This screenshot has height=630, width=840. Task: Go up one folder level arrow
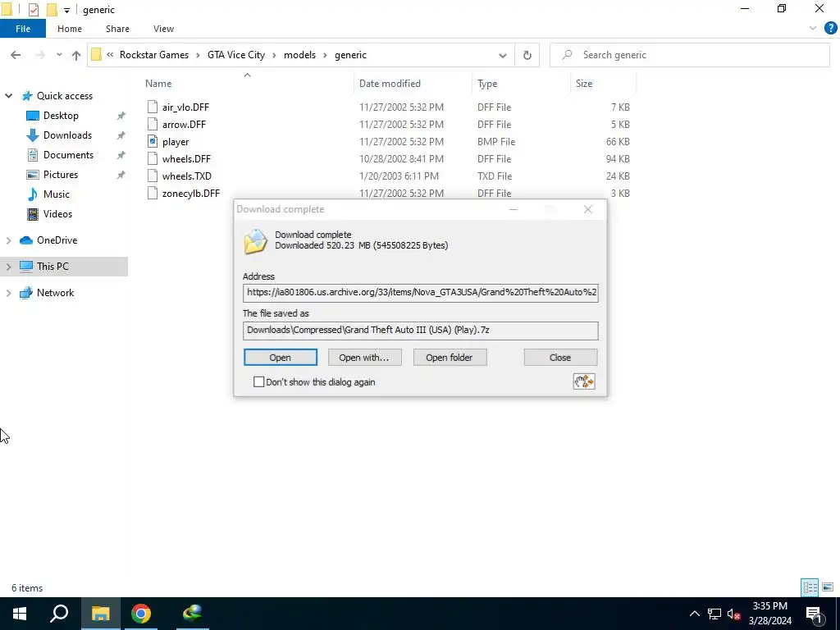tap(76, 55)
